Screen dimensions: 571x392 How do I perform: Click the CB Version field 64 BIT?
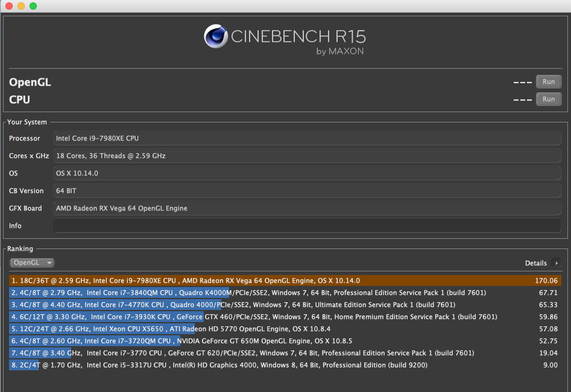pos(307,191)
